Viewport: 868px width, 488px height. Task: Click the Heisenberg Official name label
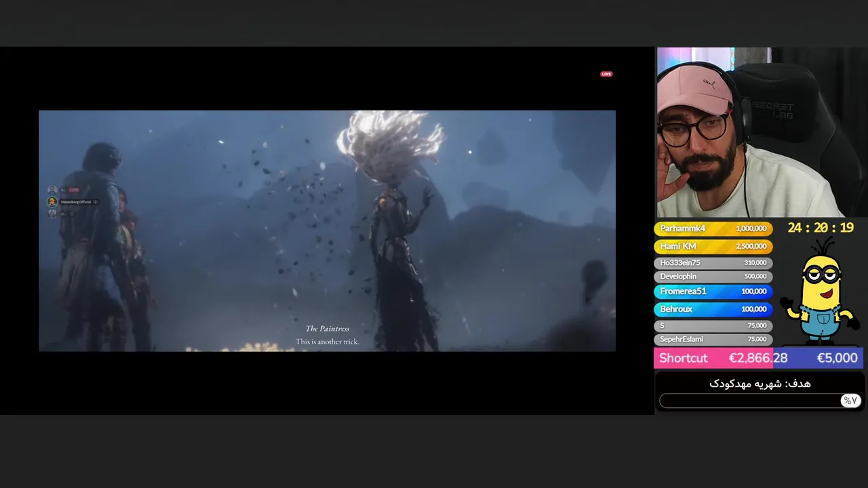(75, 202)
